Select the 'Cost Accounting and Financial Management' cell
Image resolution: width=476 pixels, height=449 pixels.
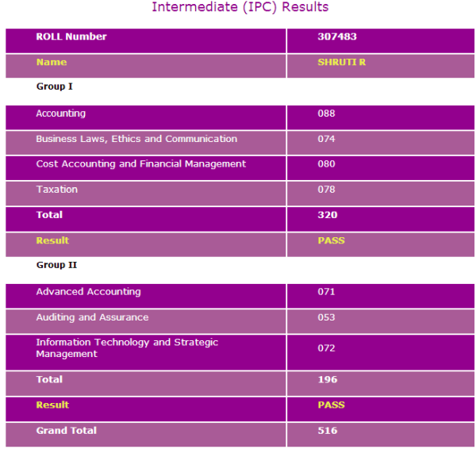(x=141, y=165)
